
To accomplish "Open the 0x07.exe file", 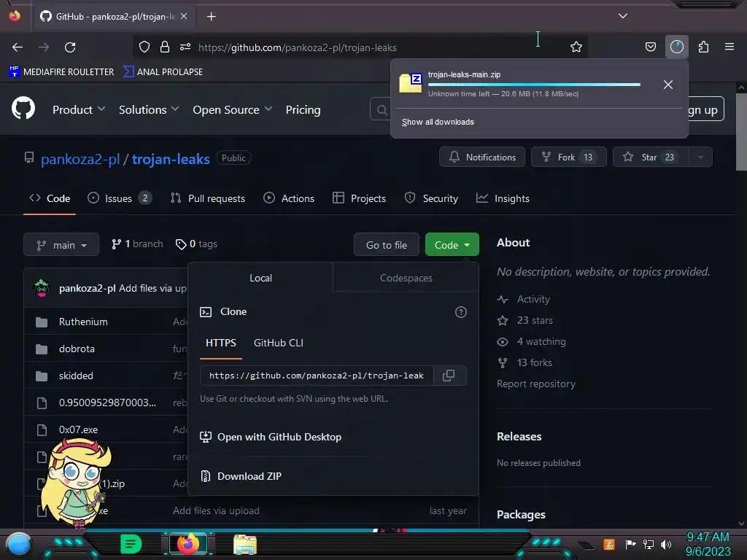I will point(79,429).
